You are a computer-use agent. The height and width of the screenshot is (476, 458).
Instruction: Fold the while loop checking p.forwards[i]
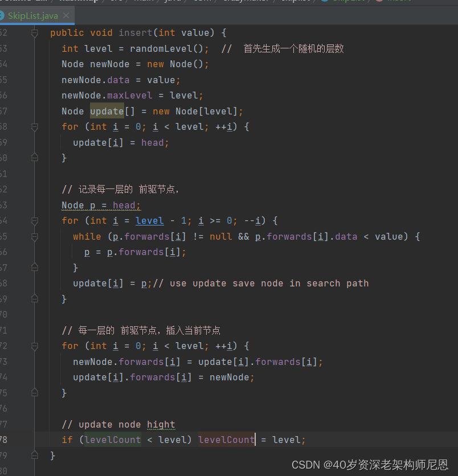(35, 236)
